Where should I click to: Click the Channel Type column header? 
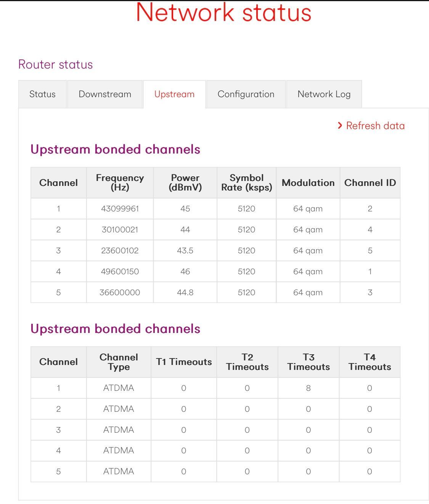point(119,362)
